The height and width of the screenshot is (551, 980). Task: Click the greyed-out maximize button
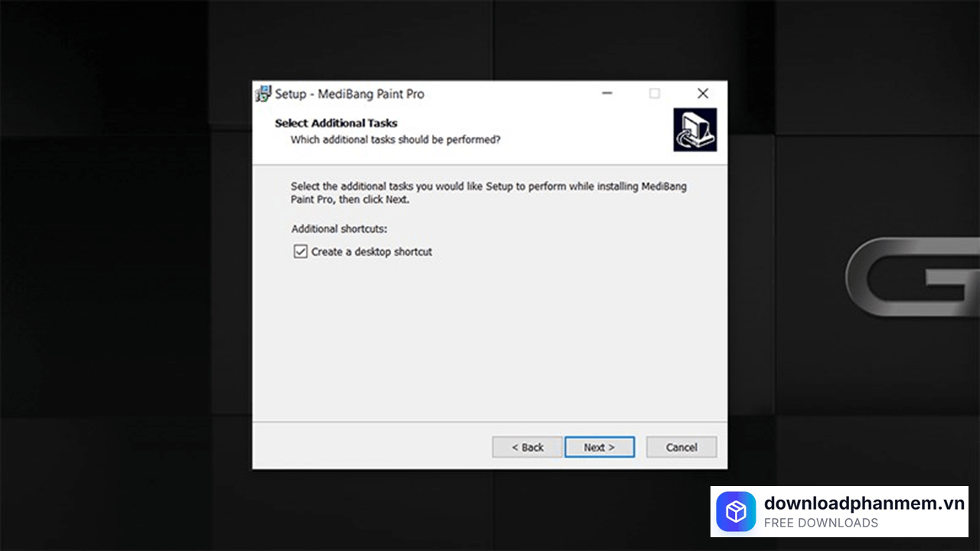pos(655,93)
